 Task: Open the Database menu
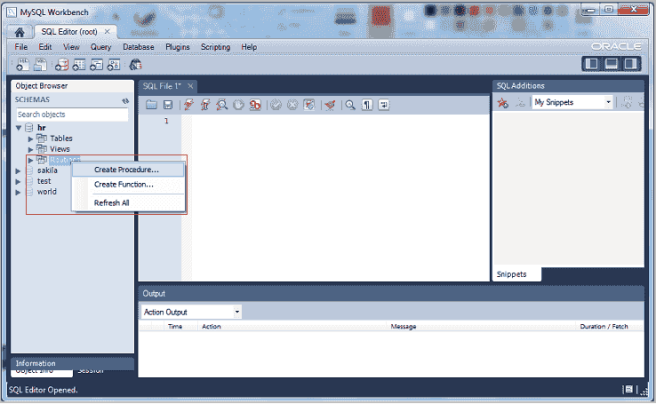pyautogui.click(x=138, y=47)
